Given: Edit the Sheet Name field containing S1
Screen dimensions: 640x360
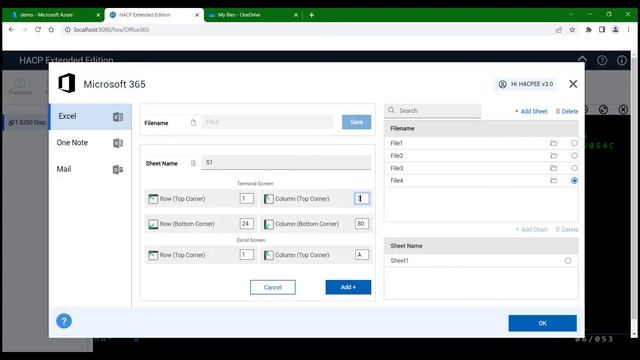Looking at the screenshot, I should (286, 162).
